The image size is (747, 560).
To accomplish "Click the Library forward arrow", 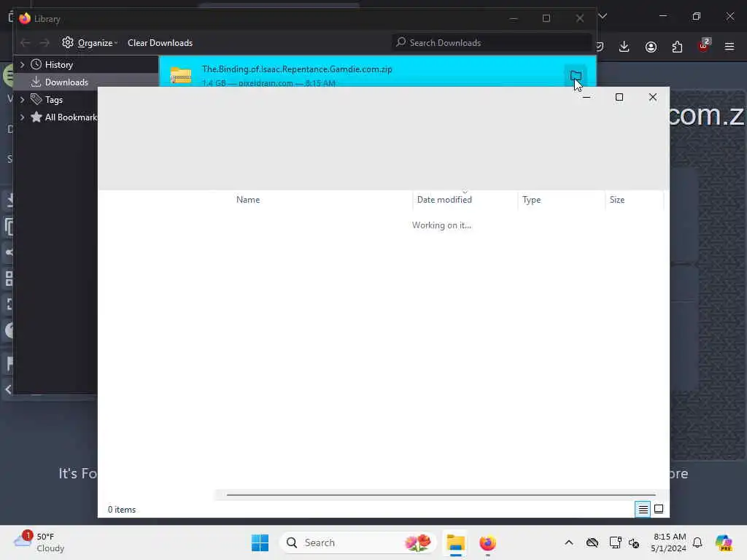I will 44,43.
